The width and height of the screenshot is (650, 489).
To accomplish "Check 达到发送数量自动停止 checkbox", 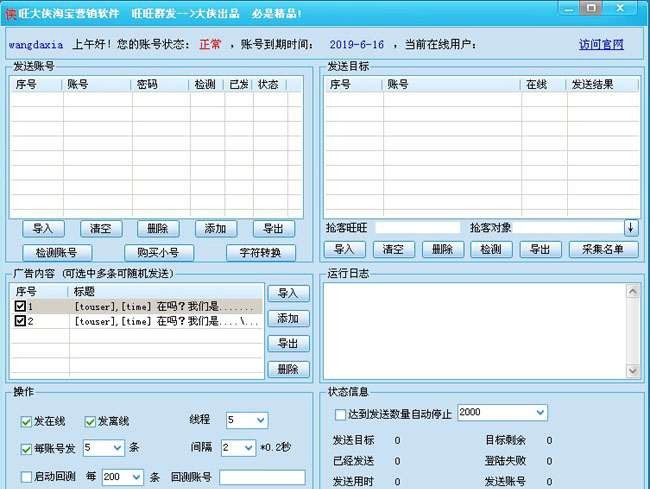I will click(x=340, y=414).
